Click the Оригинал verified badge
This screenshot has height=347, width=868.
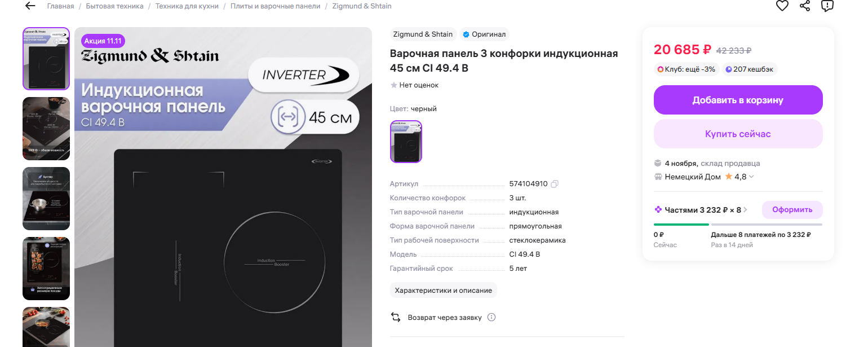click(x=484, y=34)
